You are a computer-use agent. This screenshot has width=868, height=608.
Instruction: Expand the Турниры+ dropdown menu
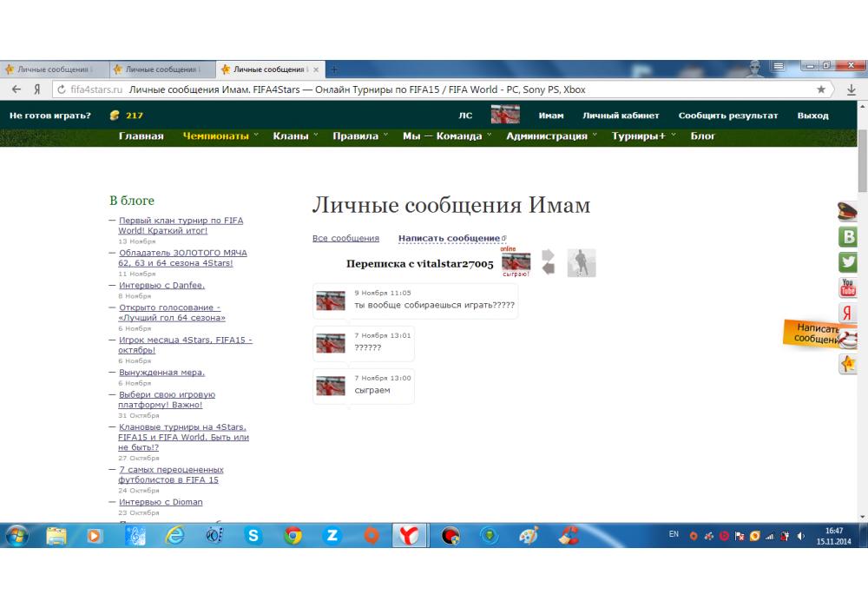643,136
